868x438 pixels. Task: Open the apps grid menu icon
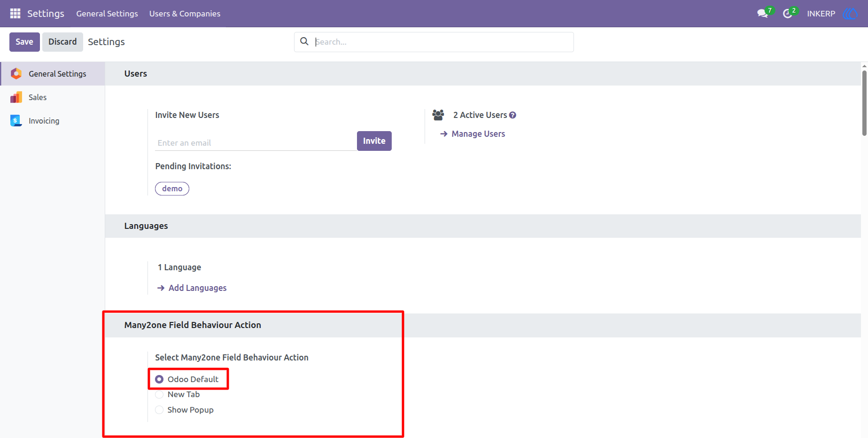point(15,14)
